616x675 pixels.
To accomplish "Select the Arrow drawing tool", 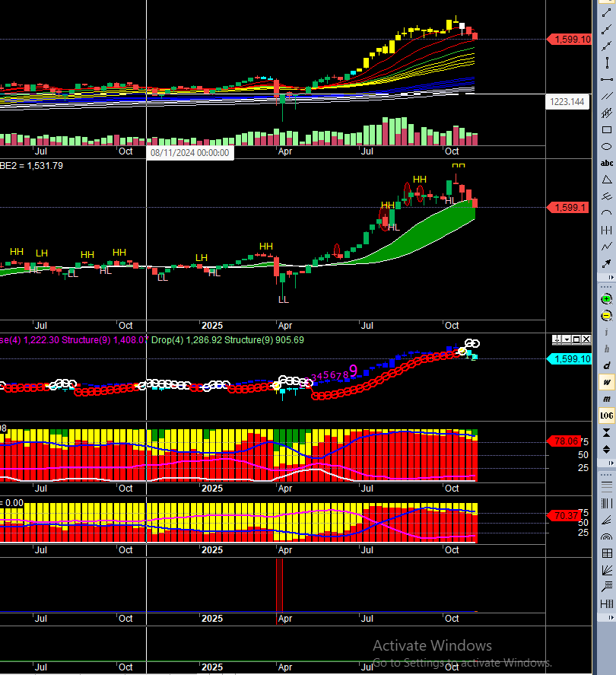I will point(607,263).
